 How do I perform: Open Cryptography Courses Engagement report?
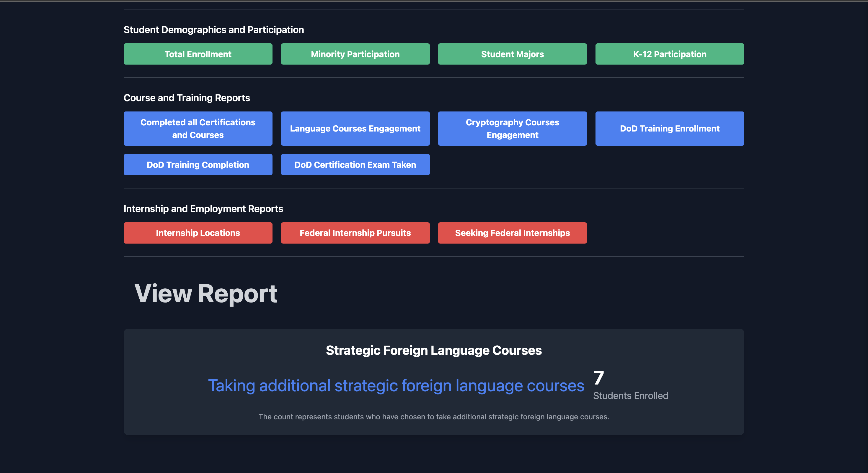[512, 128]
